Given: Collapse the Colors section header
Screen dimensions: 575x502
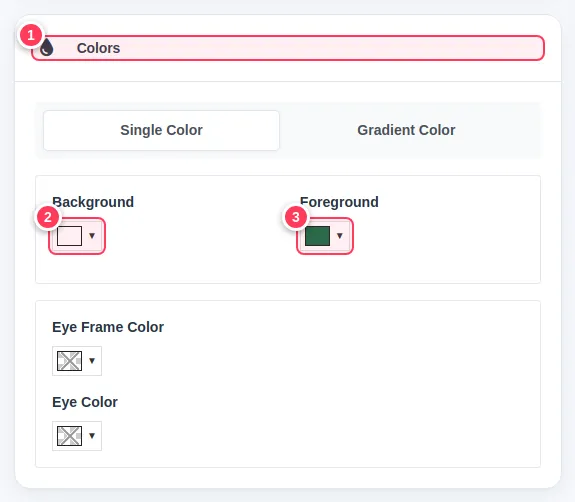Looking at the screenshot, I should pos(288,48).
